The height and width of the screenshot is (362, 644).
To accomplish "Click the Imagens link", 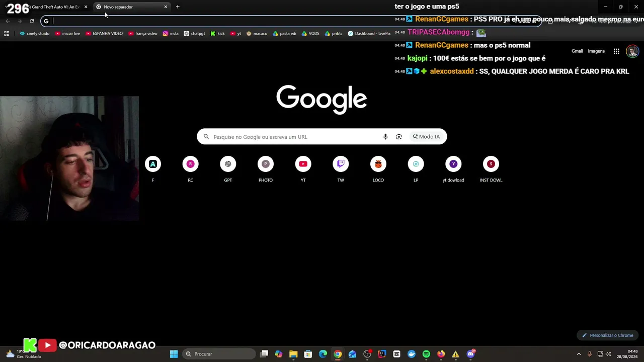I will [596, 51].
